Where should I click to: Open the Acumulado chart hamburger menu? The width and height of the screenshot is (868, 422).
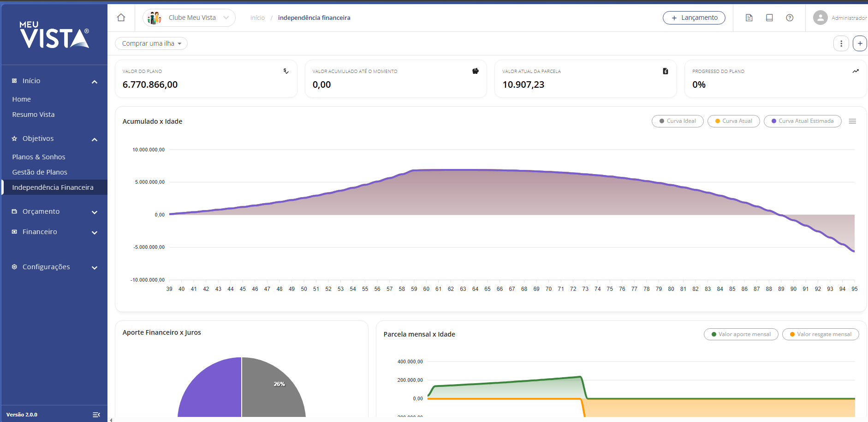[x=852, y=121]
